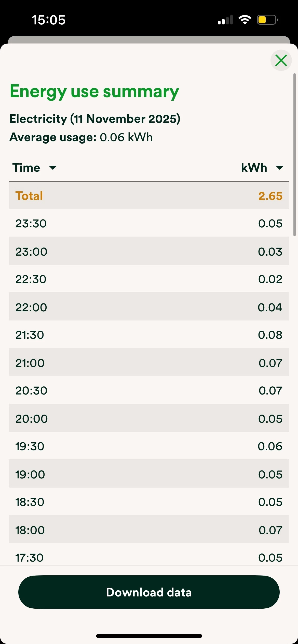
Task: Tap the 18:00 reading row
Action: (149, 530)
